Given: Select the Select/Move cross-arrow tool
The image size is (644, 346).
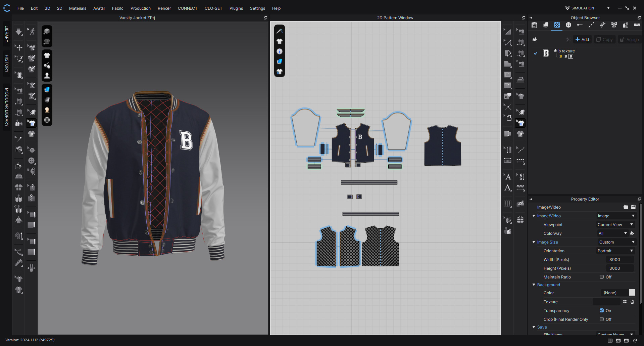Looking at the screenshot, I should (19, 47).
